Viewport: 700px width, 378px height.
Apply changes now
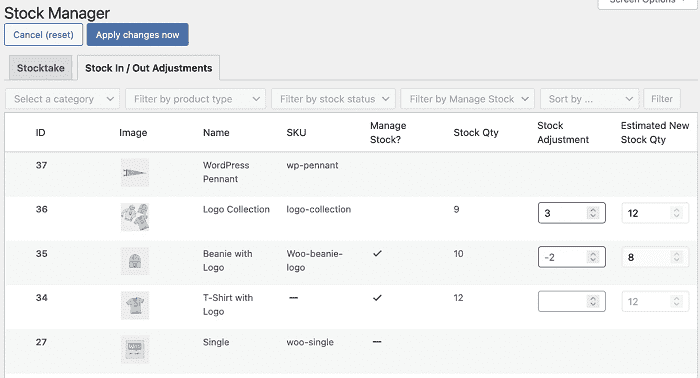(138, 35)
